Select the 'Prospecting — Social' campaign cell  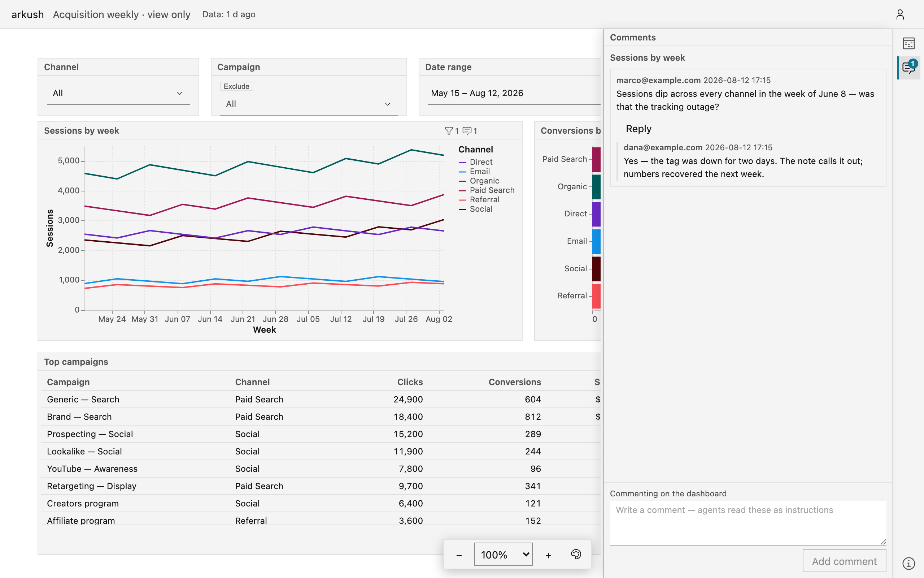90,434
